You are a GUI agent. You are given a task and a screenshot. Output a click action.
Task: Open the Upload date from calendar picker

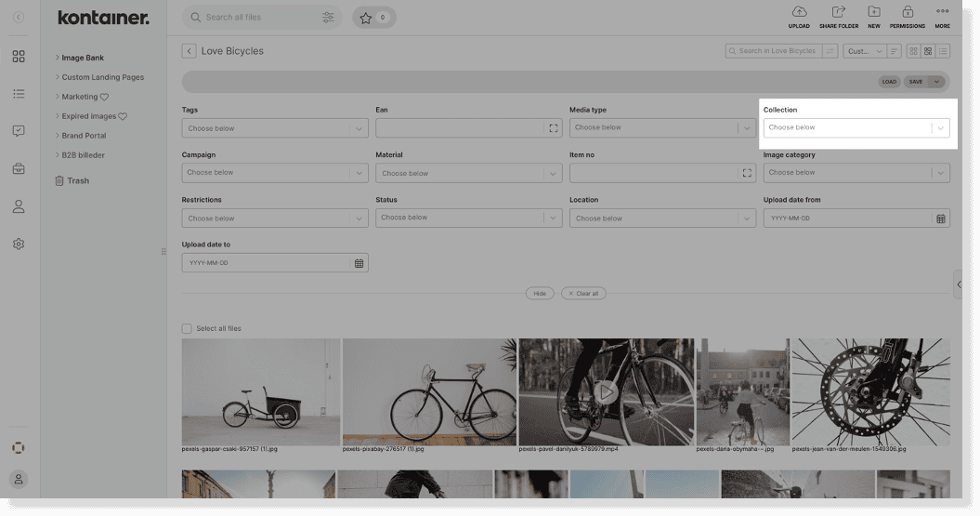pyautogui.click(x=940, y=218)
